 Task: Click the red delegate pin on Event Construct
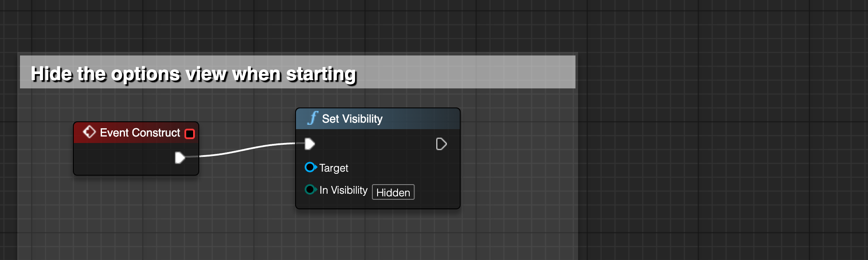click(190, 133)
